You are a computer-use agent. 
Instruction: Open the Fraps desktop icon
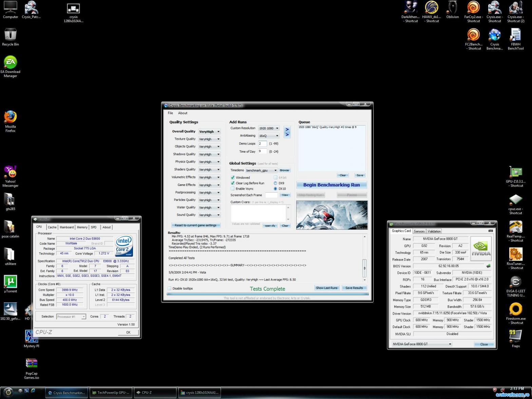(x=515, y=339)
